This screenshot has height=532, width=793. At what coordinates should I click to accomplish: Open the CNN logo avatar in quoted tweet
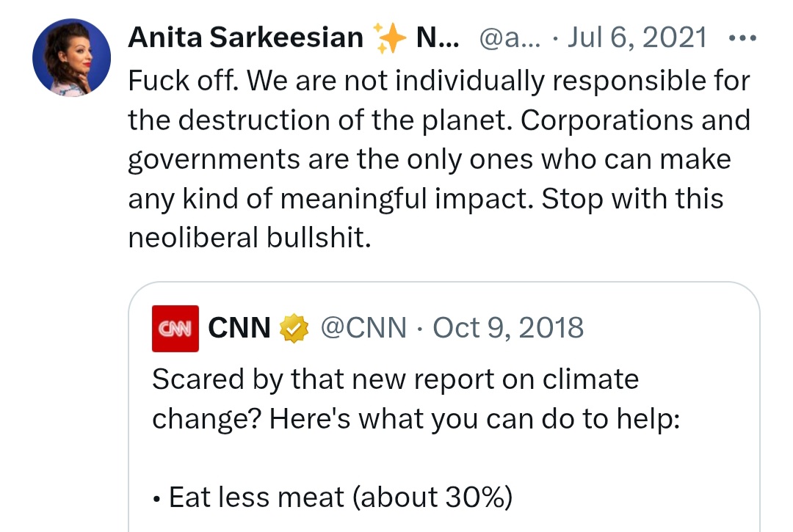(x=175, y=328)
